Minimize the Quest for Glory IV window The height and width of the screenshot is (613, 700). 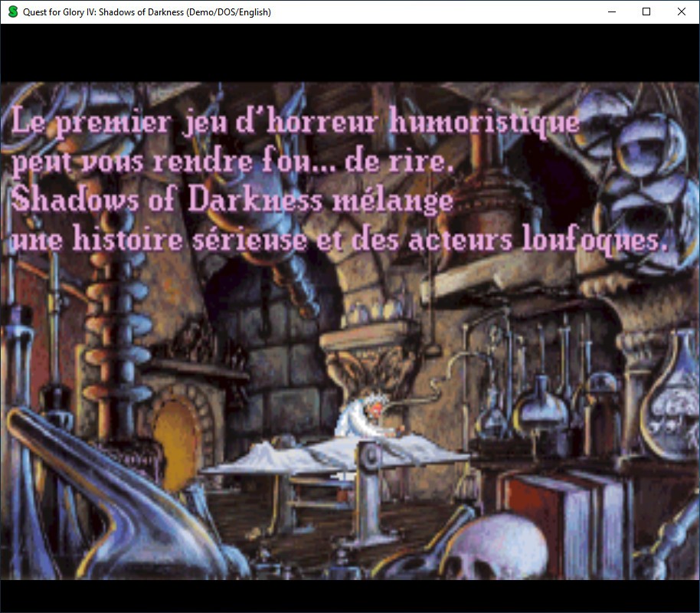click(612, 11)
